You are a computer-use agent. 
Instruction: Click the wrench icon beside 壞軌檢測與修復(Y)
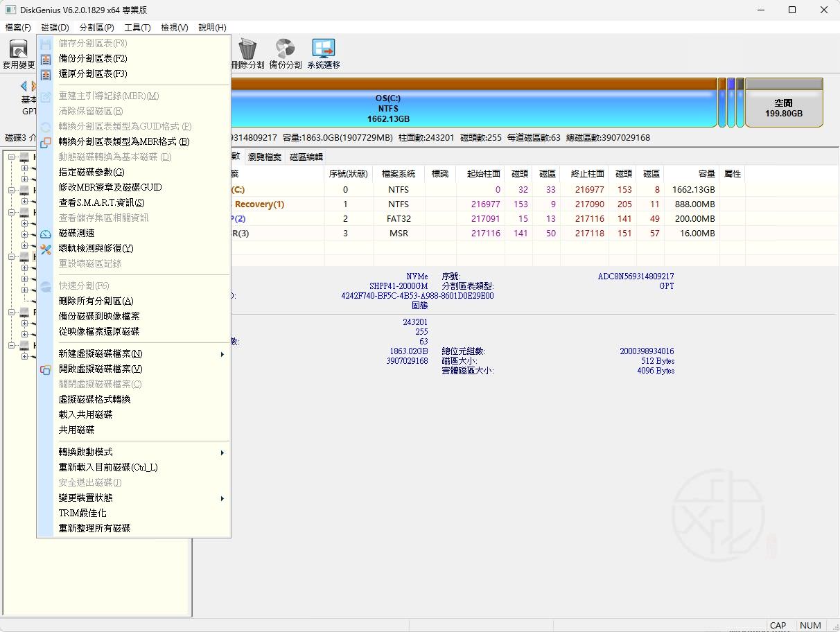(x=46, y=249)
